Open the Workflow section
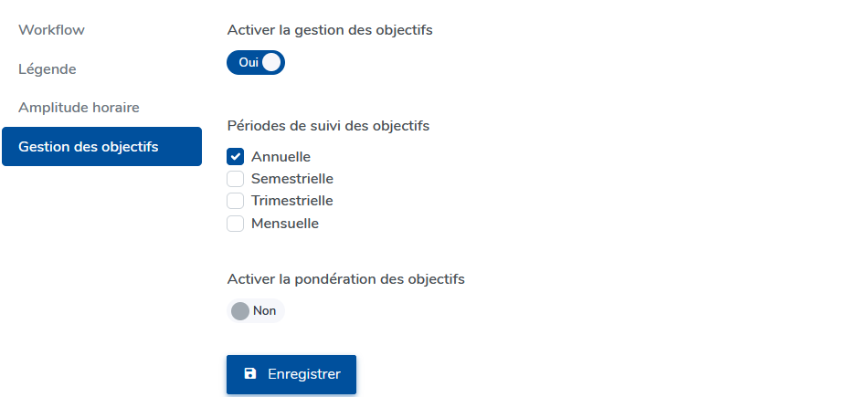The image size is (868, 397). click(x=51, y=30)
